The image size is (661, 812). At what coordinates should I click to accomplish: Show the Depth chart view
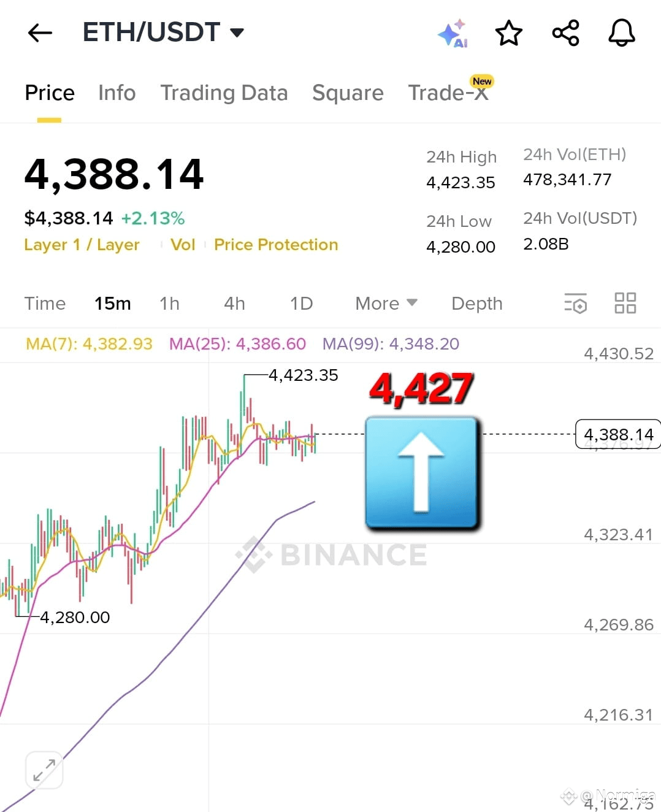pos(477,304)
